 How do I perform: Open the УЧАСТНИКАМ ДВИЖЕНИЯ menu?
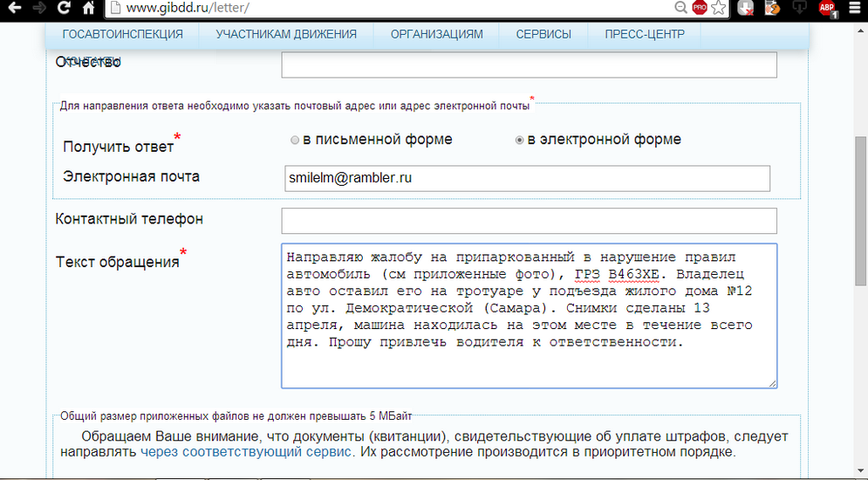[x=286, y=35]
